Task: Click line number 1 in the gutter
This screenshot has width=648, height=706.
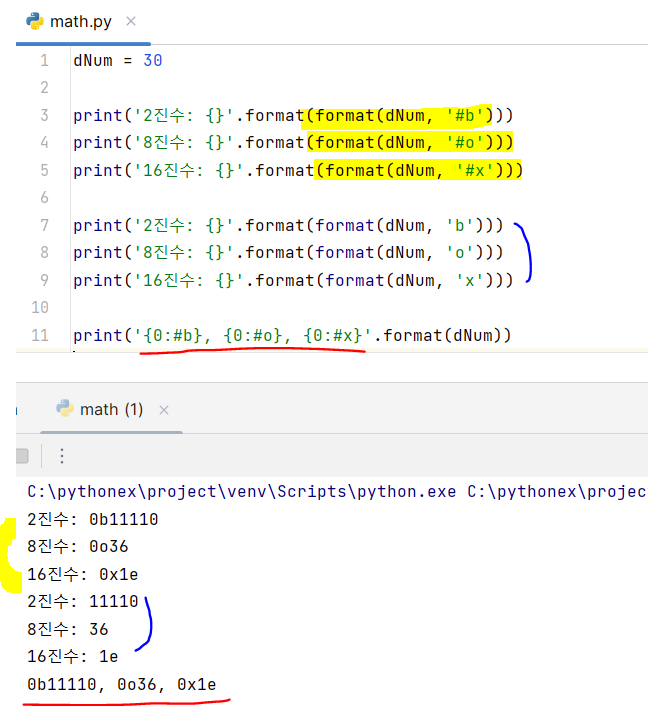Action: 44,60
